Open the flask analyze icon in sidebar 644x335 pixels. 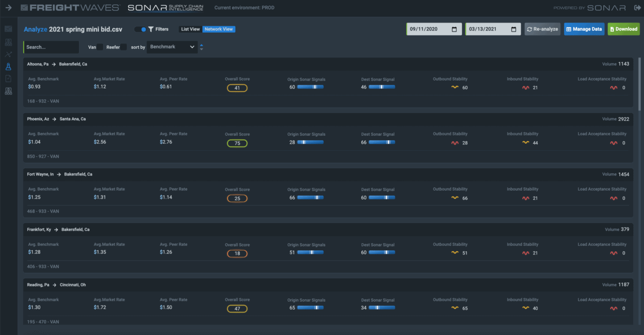click(8, 67)
